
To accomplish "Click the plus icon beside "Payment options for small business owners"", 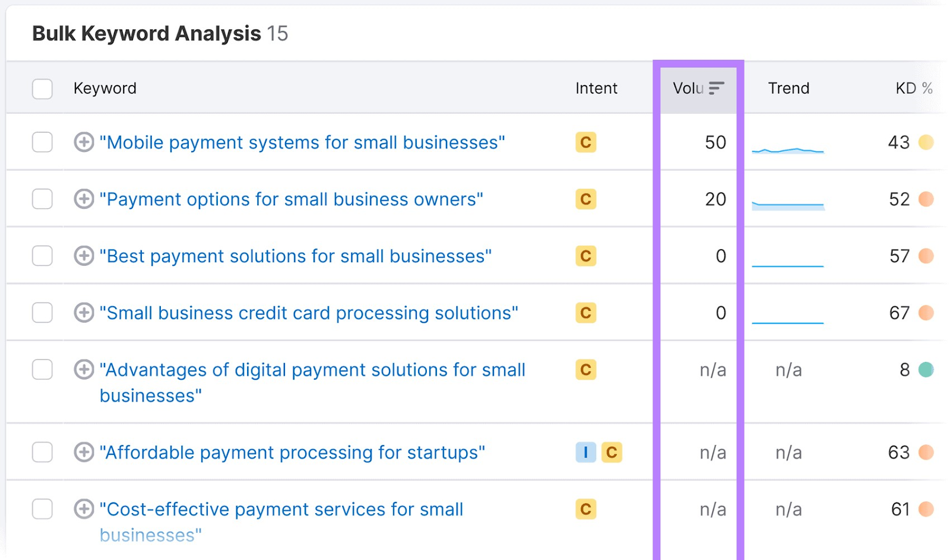I will coord(84,199).
